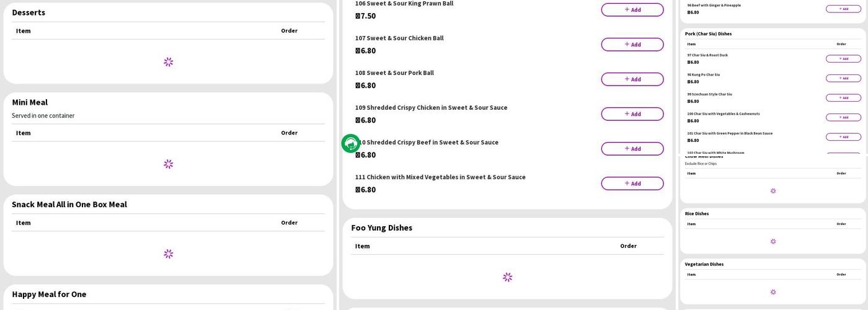Add 107 Sweet & Sour Chicken Ball
This screenshot has height=310, width=868.
(632, 45)
